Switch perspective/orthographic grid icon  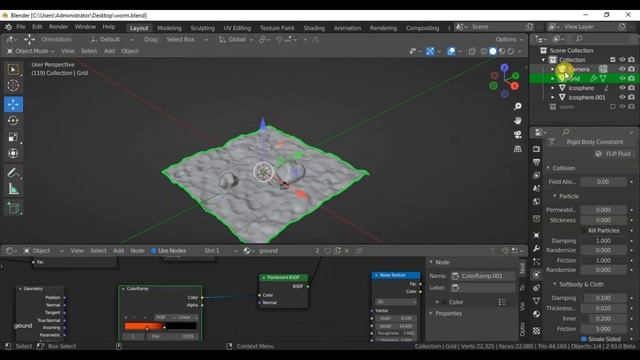click(518, 149)
